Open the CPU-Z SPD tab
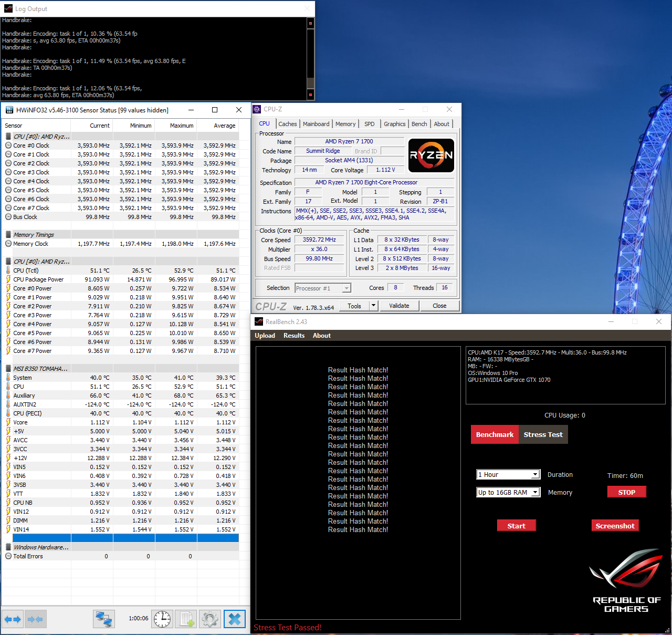The width and height of the screenshot is (672, 635). (370, 124)
